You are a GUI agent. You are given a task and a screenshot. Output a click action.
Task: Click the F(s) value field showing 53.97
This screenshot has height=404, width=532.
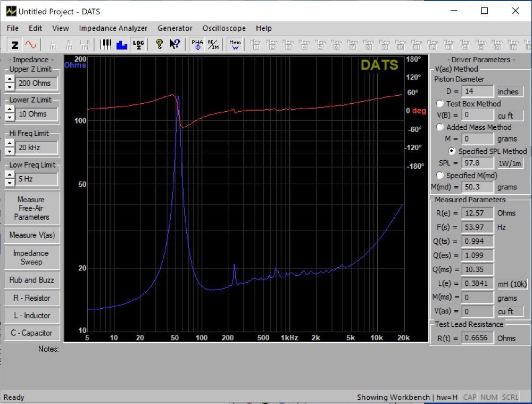tap(477, 227)
